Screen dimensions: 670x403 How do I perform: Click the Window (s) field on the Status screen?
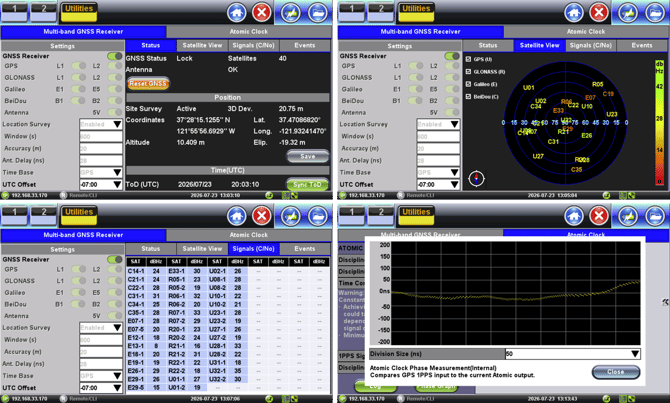tap(101, 136)
